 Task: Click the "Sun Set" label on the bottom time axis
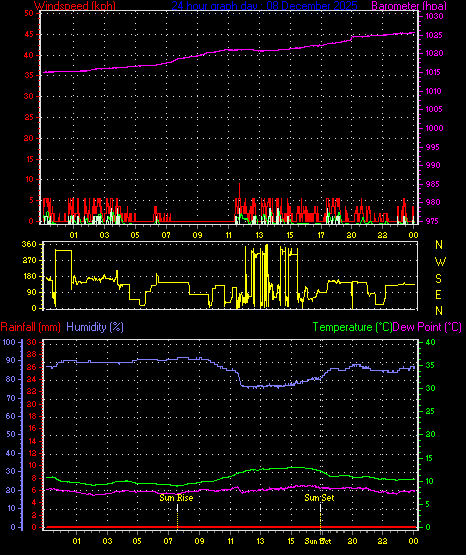coord(318,541)
